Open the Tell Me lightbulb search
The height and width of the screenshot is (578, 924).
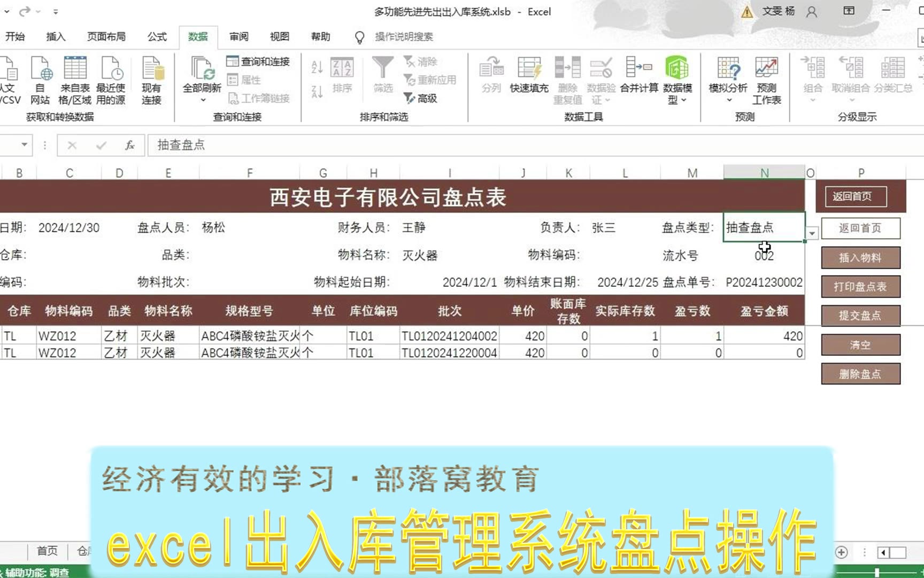(359, 37)
